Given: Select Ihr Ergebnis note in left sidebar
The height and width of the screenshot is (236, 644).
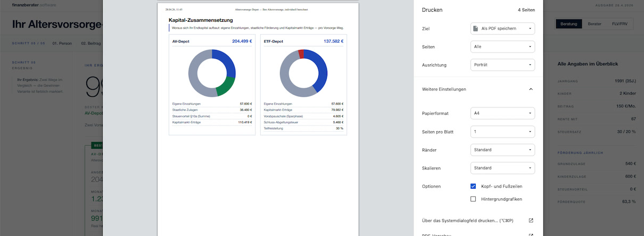Looking at the screenshot, I should tap(40, 85).
